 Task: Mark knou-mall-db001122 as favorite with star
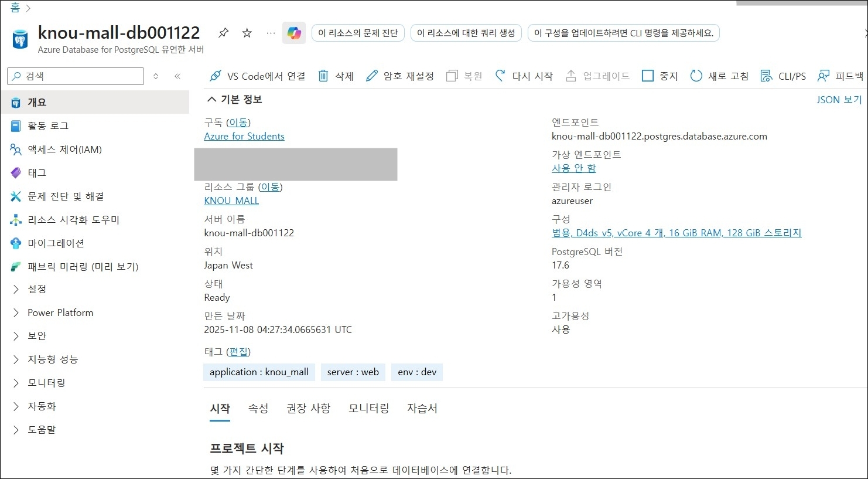(x=247, y=33)
